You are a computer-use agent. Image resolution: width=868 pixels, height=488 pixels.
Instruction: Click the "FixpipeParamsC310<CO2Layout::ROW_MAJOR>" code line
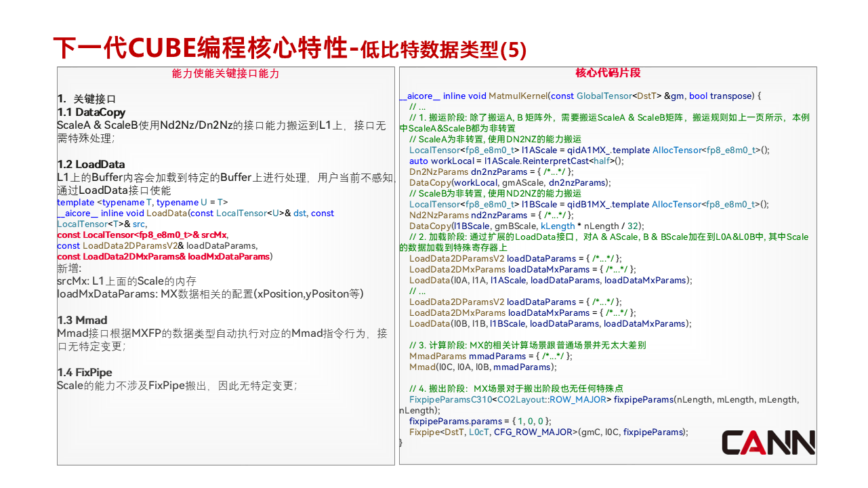599,405
